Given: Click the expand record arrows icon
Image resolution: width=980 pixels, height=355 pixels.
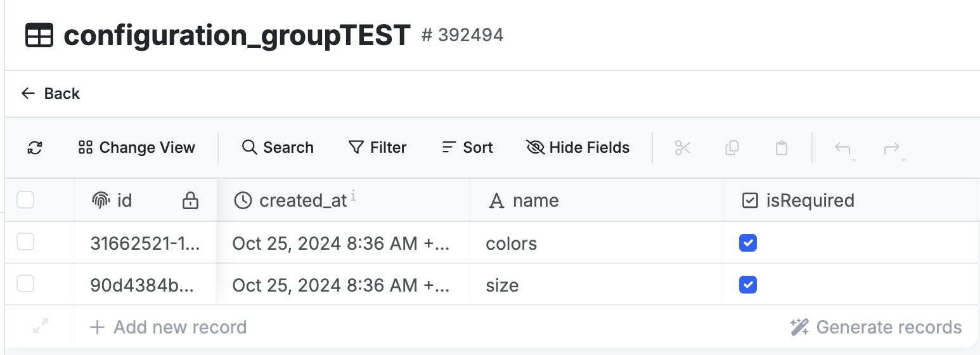Looking at the screenshot, I should click(x=40, y=326).
